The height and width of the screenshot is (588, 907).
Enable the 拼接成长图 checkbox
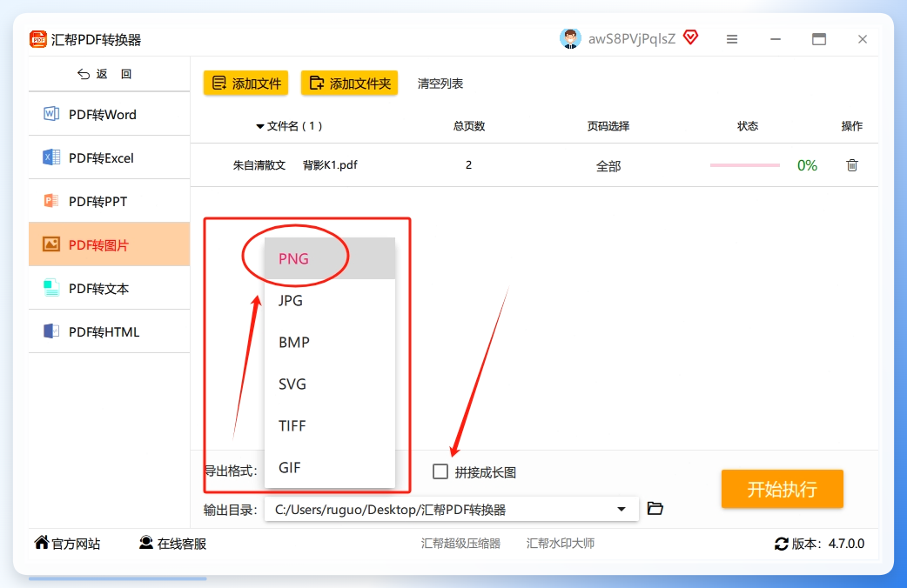(440, 471)
